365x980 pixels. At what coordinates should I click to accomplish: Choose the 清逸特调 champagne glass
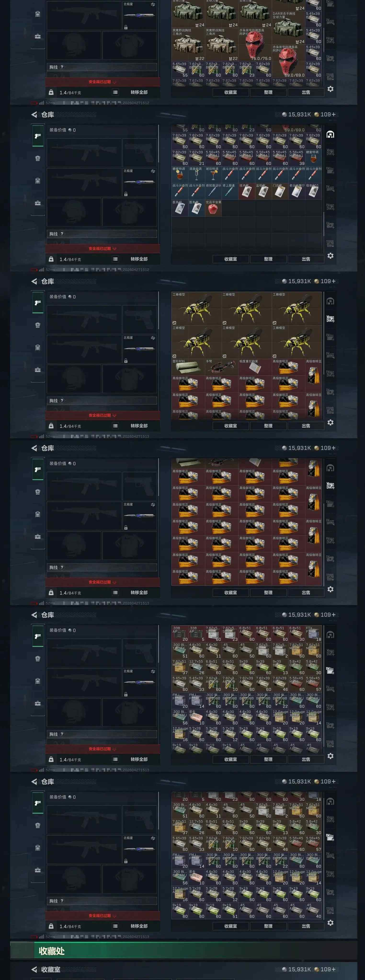pos(197,175)
